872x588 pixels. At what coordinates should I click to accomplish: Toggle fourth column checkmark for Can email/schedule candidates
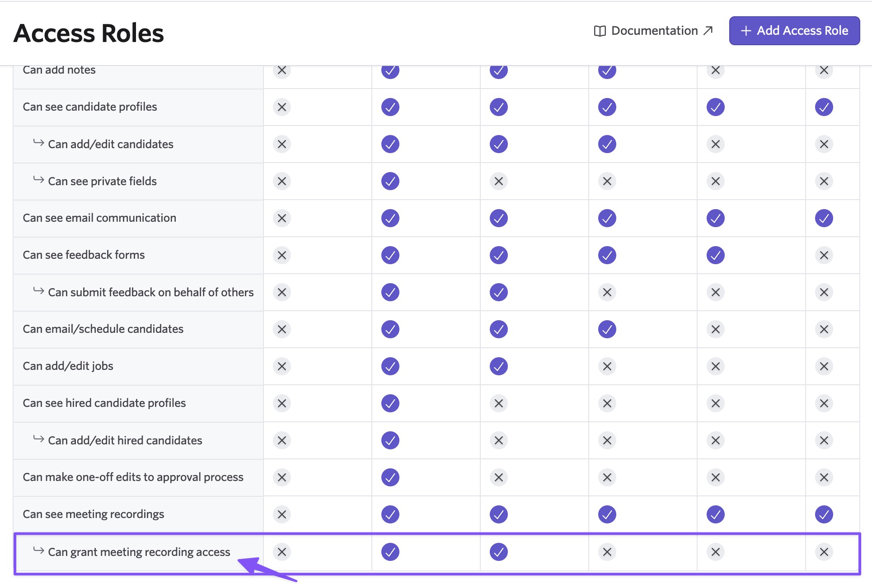[607, 329]
